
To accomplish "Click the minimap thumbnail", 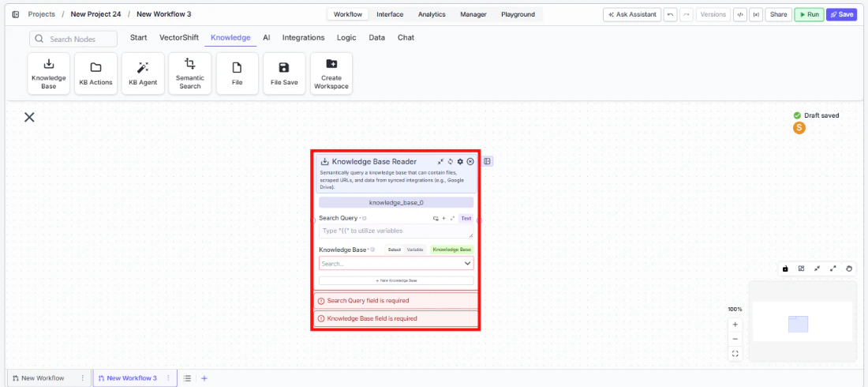I will tap(803, 321).
